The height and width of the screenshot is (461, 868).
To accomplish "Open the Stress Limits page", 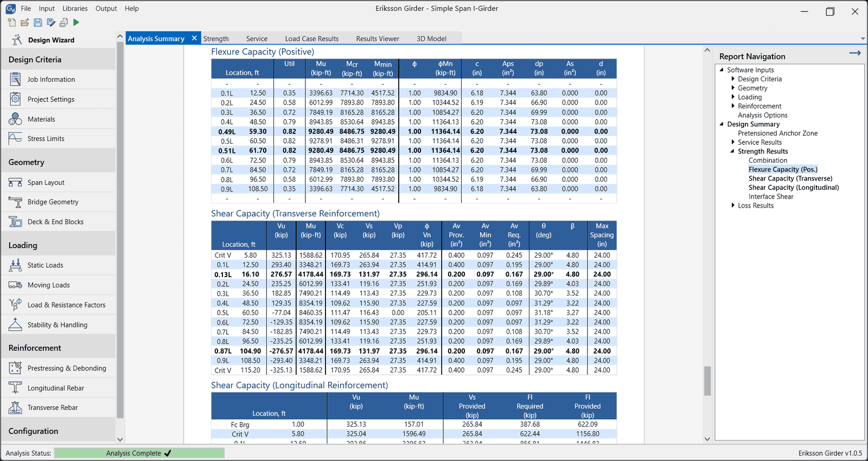I will coord(46,139).
